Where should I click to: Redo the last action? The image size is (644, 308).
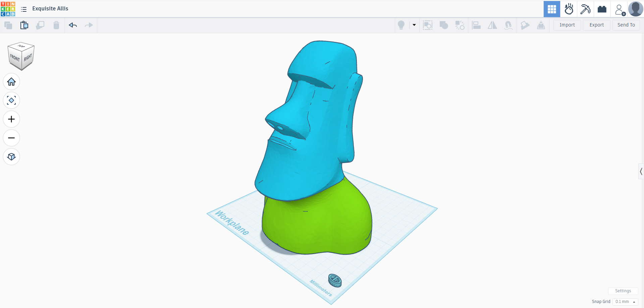(x=89, y=25)
